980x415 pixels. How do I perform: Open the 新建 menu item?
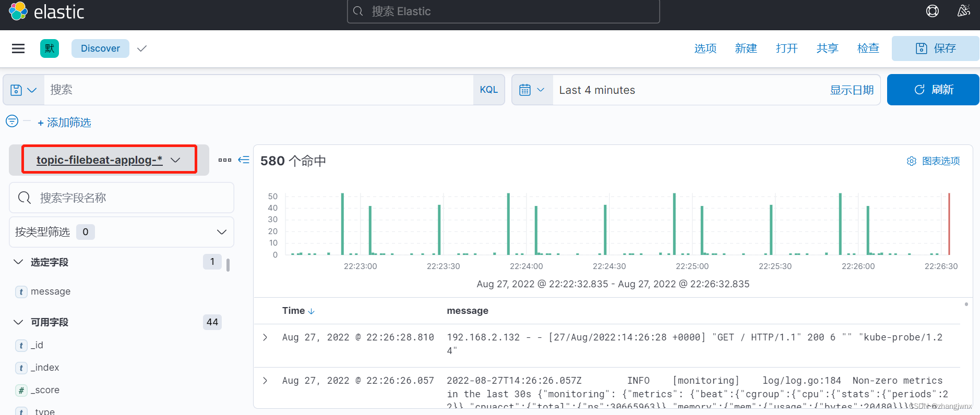pyautogui.click(x=746, y=48)
